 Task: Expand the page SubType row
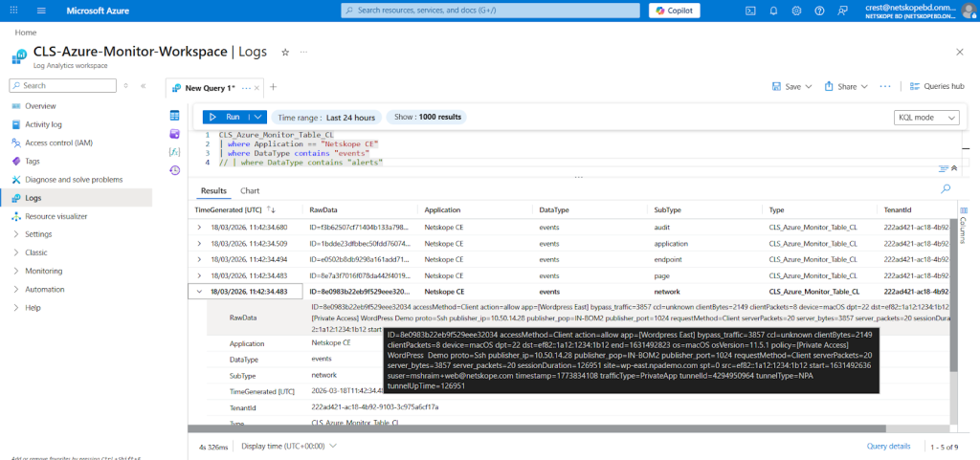coord(199,275)
